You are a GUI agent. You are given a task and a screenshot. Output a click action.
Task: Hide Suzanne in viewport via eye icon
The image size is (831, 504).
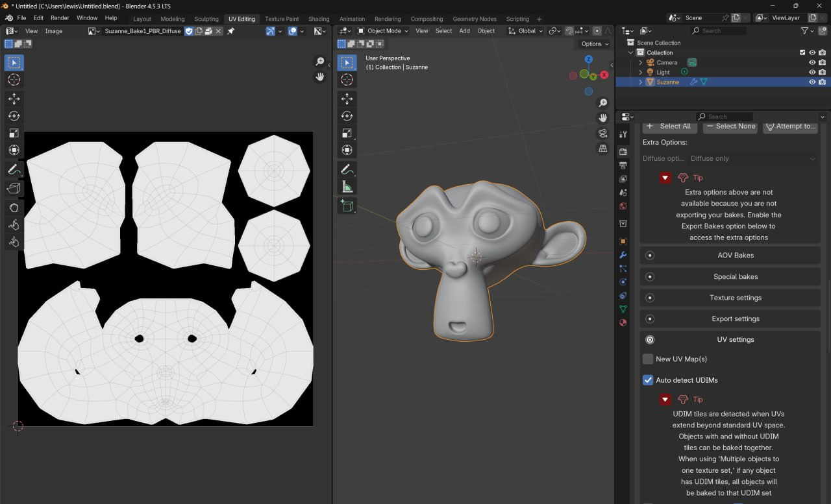(812, 82)
